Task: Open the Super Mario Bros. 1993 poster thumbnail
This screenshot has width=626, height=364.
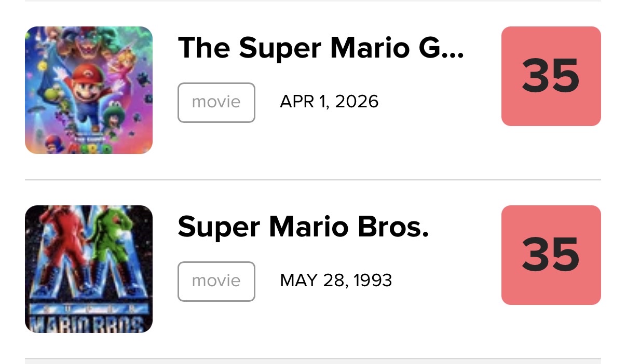Action: click(89, 269)
